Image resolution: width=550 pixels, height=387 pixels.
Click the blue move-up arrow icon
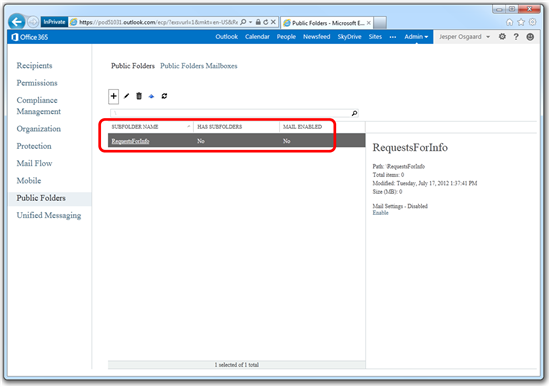click(x=151, y=96)
